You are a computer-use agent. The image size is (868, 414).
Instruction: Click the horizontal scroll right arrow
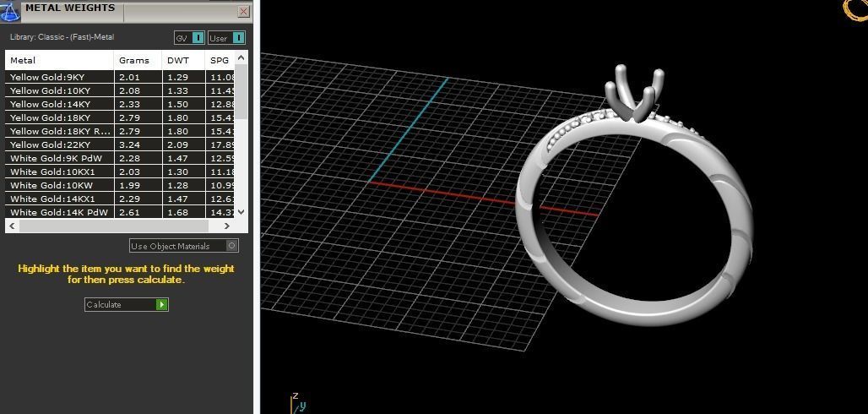(227, 226)
